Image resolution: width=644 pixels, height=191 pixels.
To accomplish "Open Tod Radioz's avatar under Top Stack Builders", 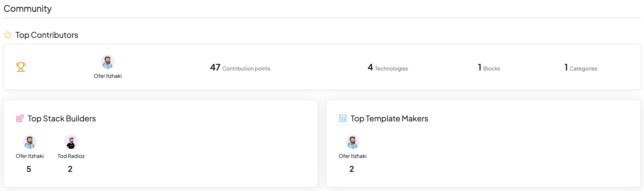I will click(71, 142).
